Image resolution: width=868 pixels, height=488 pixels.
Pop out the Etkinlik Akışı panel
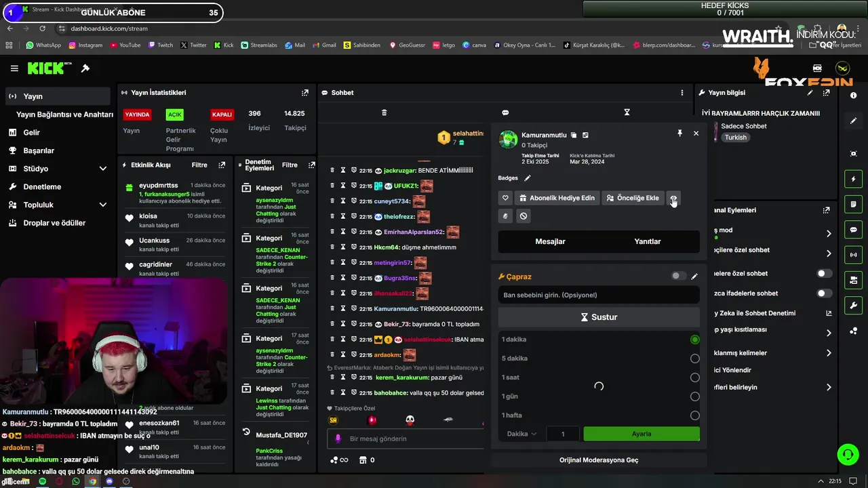click(222, 165)
